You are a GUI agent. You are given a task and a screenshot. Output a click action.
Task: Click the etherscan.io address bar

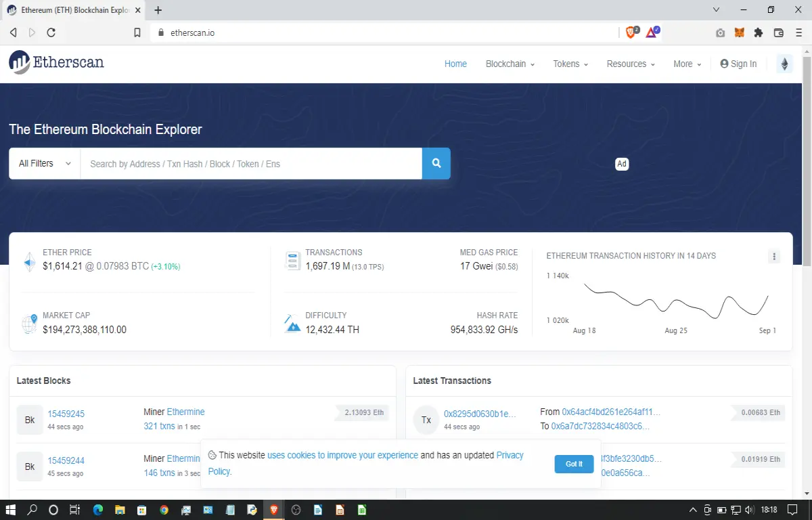(386, 32)
